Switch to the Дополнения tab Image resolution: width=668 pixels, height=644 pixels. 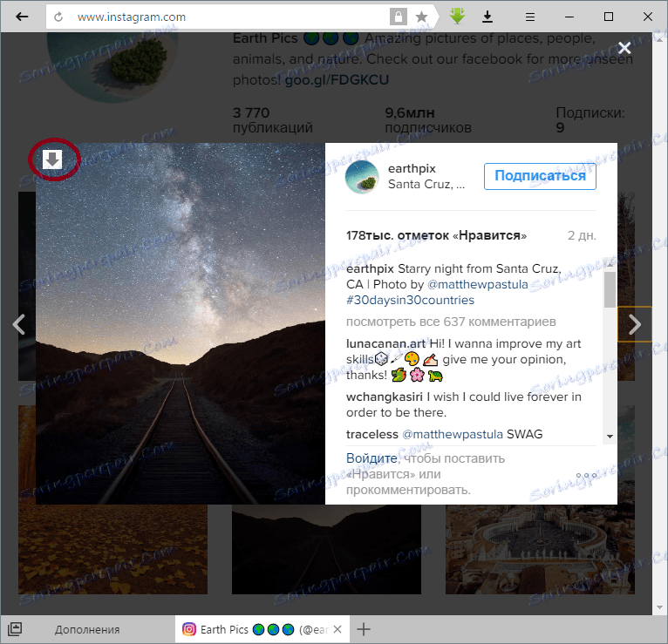click(x=87, y=629)
